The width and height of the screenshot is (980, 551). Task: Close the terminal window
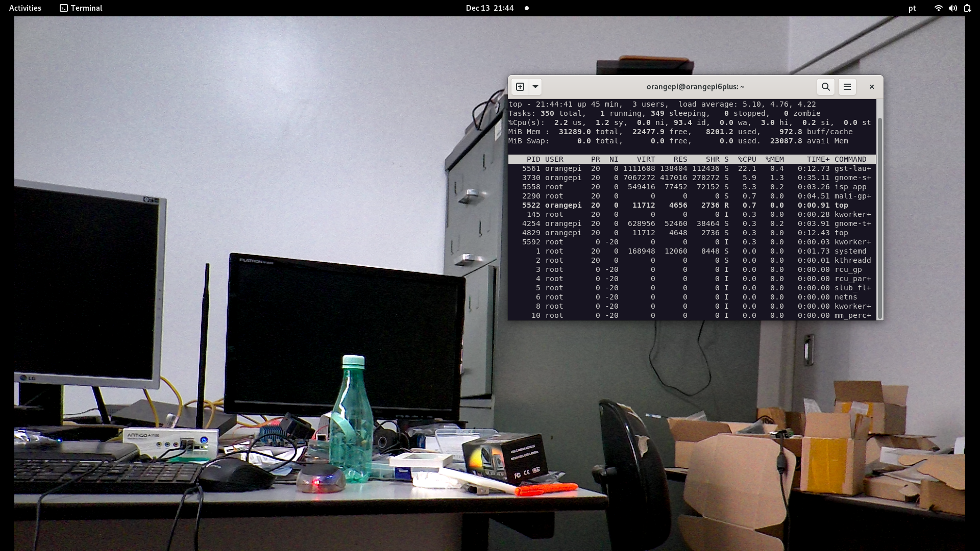tap(872, 87)
